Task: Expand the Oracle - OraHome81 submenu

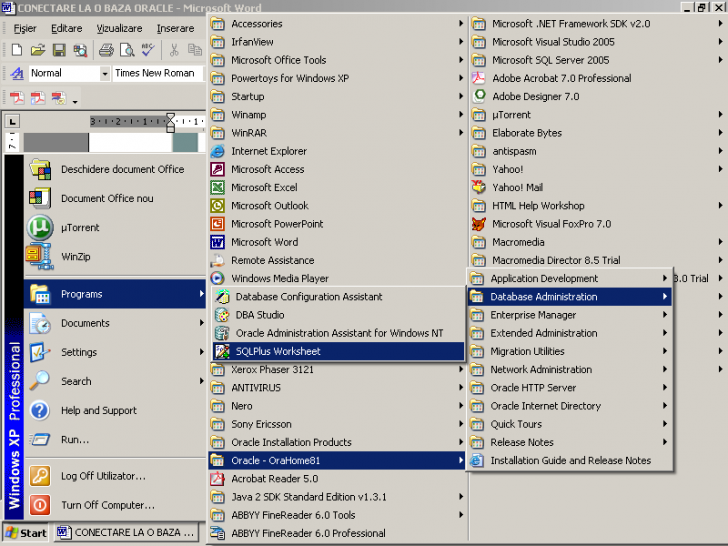Action: click(x=338, y=460)
